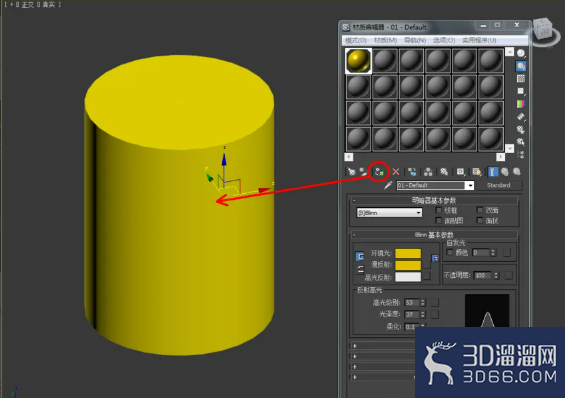Click the 自发光 value spinner arrows
This screenshot has height=398, width=565.
(493, 253)
